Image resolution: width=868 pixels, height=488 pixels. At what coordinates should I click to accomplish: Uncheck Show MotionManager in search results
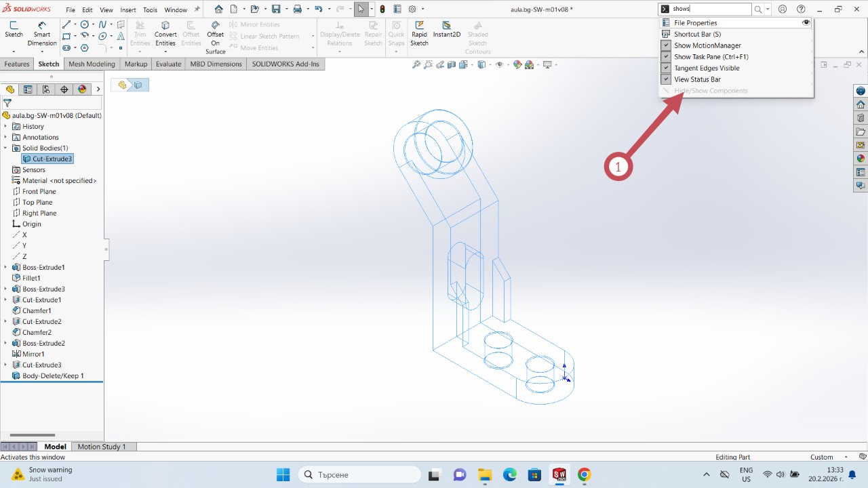coord(666,45)
